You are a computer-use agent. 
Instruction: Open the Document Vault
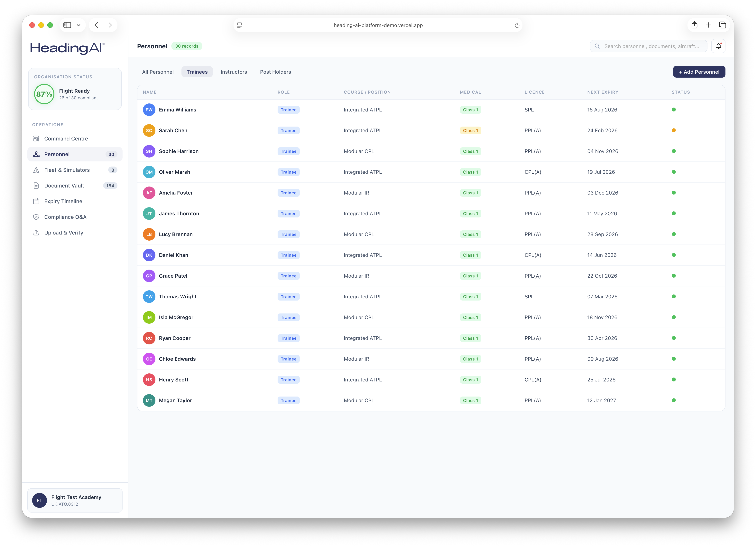64,186
